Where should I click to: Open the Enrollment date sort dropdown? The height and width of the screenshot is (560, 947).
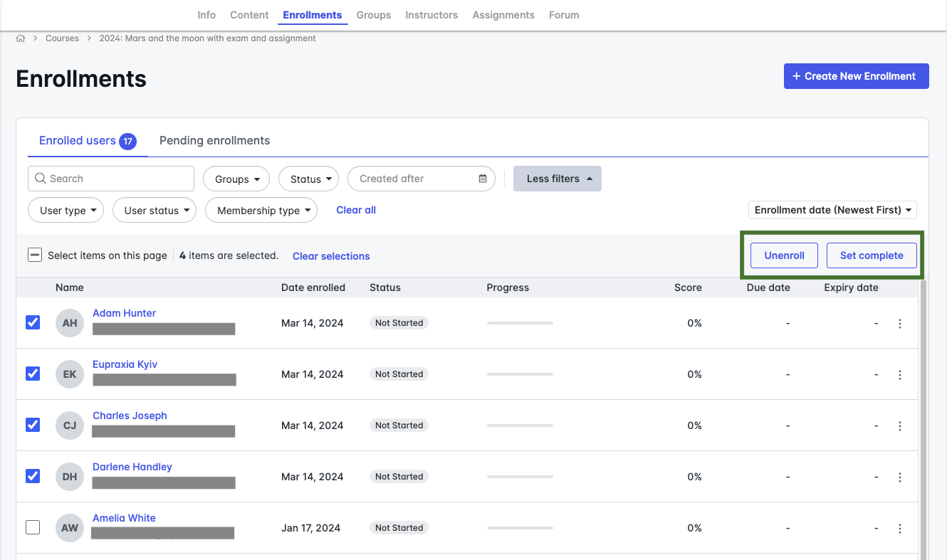click(832, 210)
